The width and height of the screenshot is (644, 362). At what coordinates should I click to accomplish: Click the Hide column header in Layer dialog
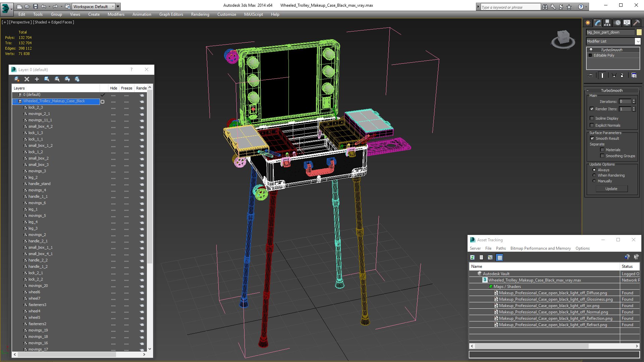pyautogui.click(x=114, y=88)
